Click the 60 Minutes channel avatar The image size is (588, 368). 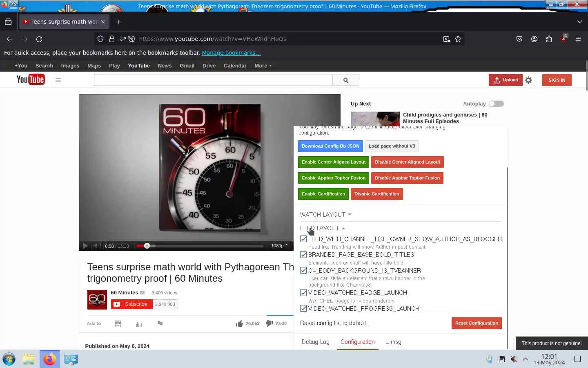[x=97, y=300]
